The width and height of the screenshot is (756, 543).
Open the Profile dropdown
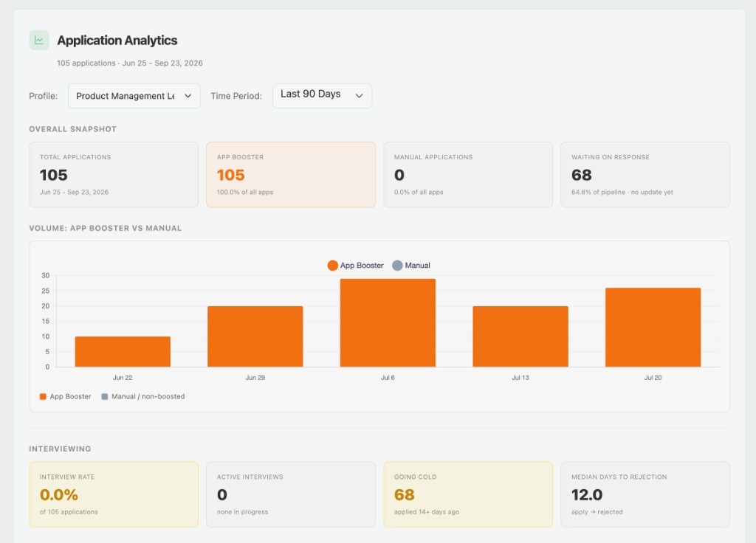click(x=134, y=96)
